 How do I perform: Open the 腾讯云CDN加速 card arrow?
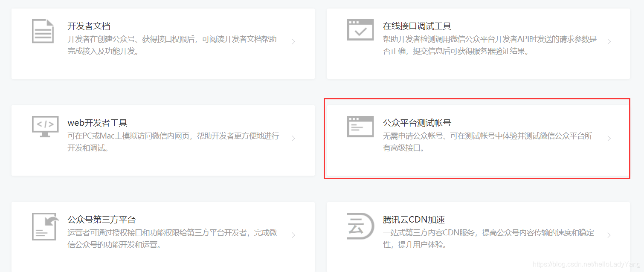pos(609,235)
